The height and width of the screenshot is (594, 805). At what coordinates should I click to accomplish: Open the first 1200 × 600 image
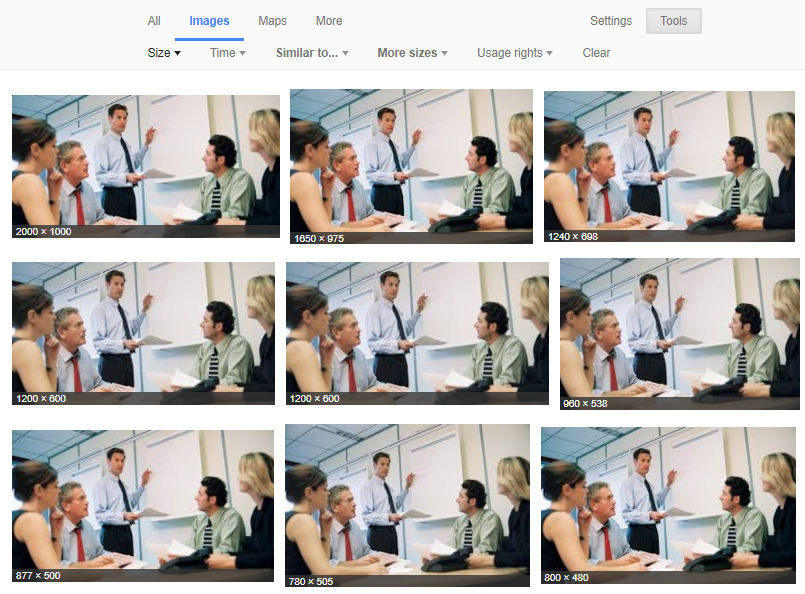pyautogui.click(x=143, y=333)
